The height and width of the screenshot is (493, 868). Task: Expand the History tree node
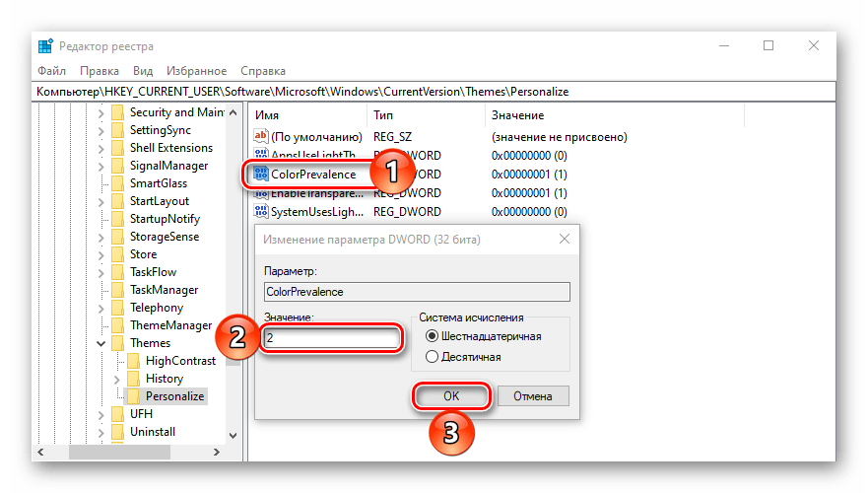[117, 379]
